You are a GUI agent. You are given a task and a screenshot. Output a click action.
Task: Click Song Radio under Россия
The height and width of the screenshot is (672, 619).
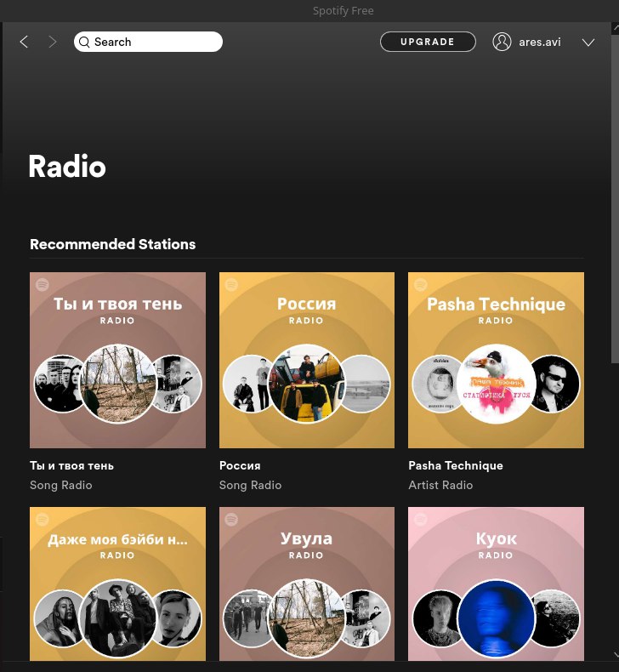(x=250, y=485)
